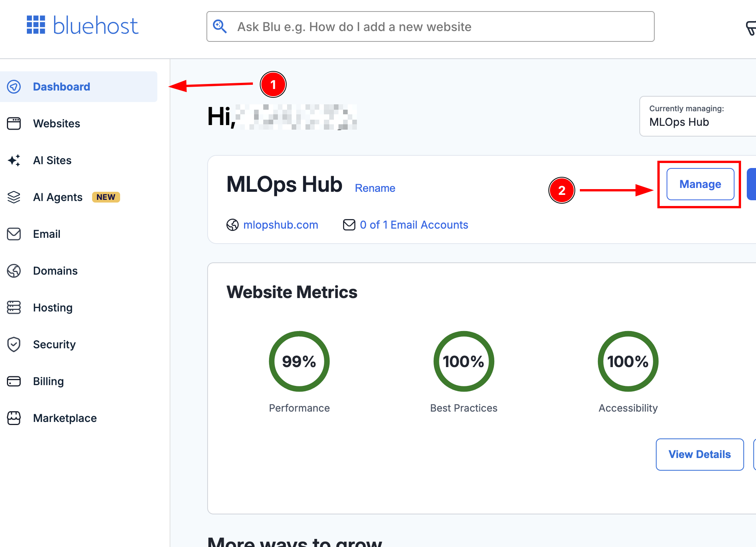Click the AI Agents layers icon

[14, 197]
